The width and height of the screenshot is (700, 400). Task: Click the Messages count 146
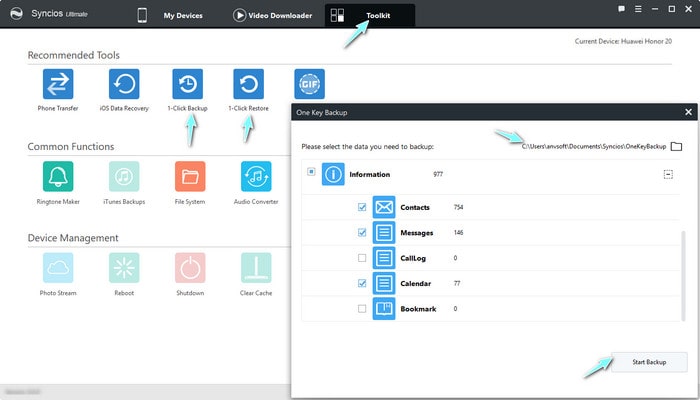tap(458, 233)
